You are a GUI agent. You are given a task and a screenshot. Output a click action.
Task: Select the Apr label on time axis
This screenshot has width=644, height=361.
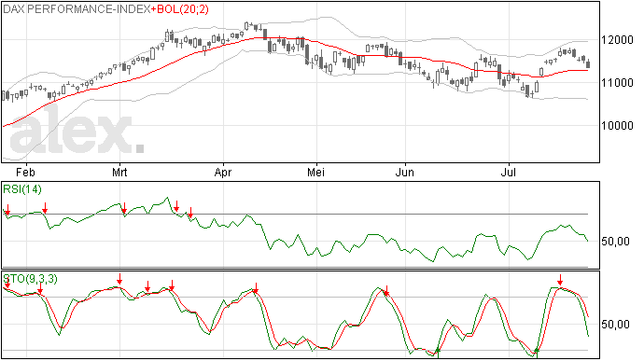click(x=223, y=173)
